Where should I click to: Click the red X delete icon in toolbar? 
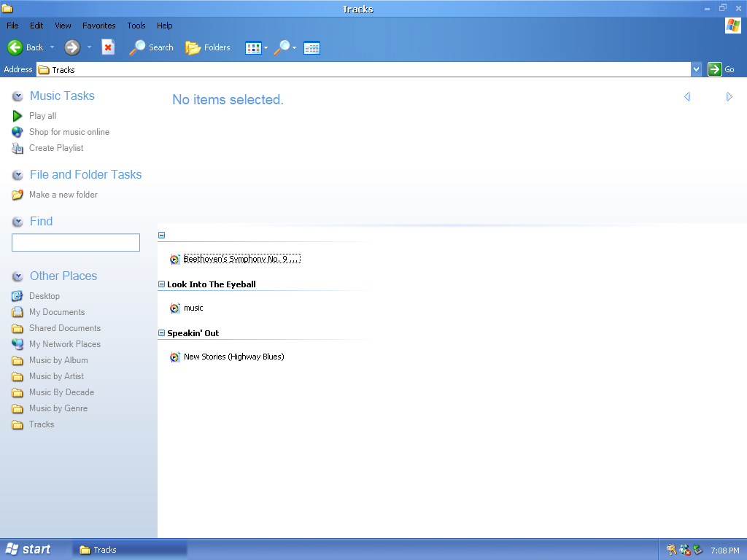click(x=108, y=47)
